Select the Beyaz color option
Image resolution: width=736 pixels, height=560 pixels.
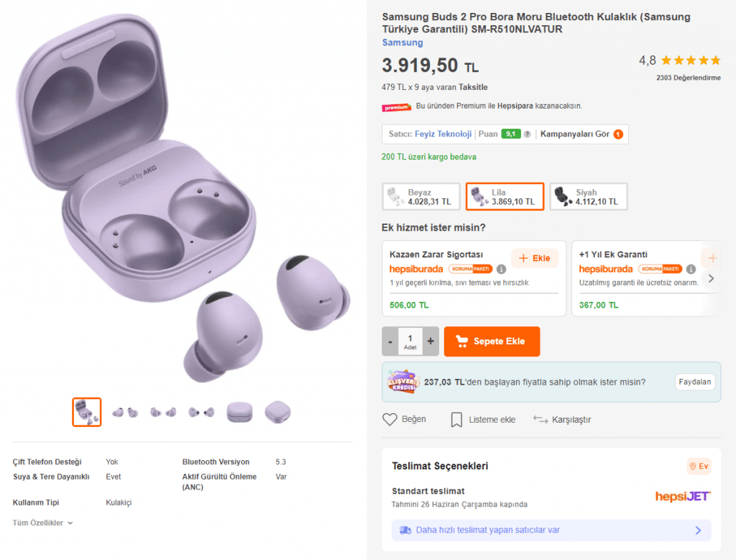coord(421,197)
